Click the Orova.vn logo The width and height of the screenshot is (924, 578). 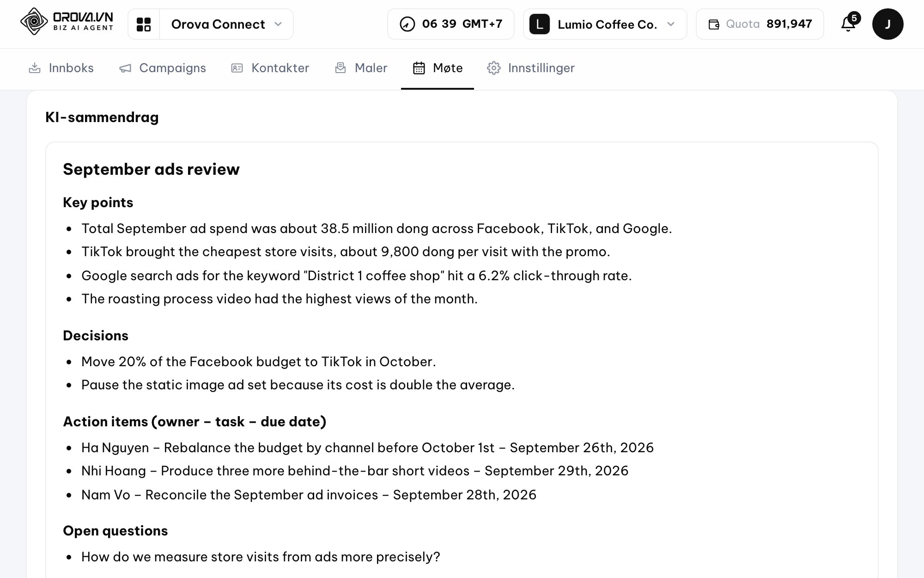coord(67,22)
